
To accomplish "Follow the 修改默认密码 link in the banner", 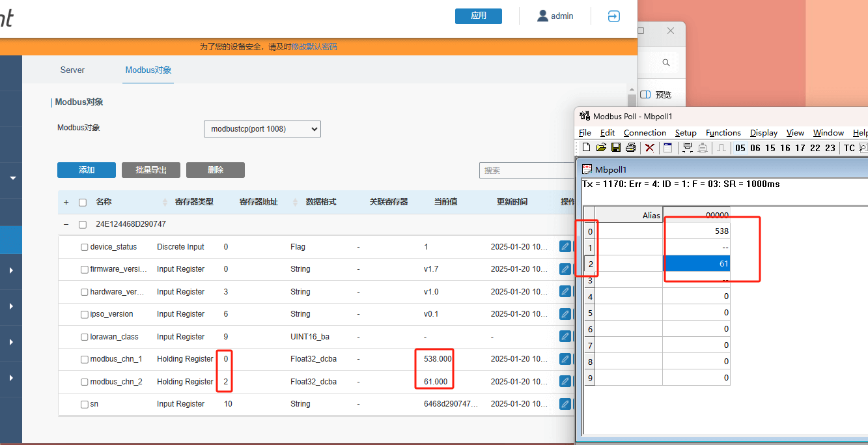I will [x=314, y=47].
